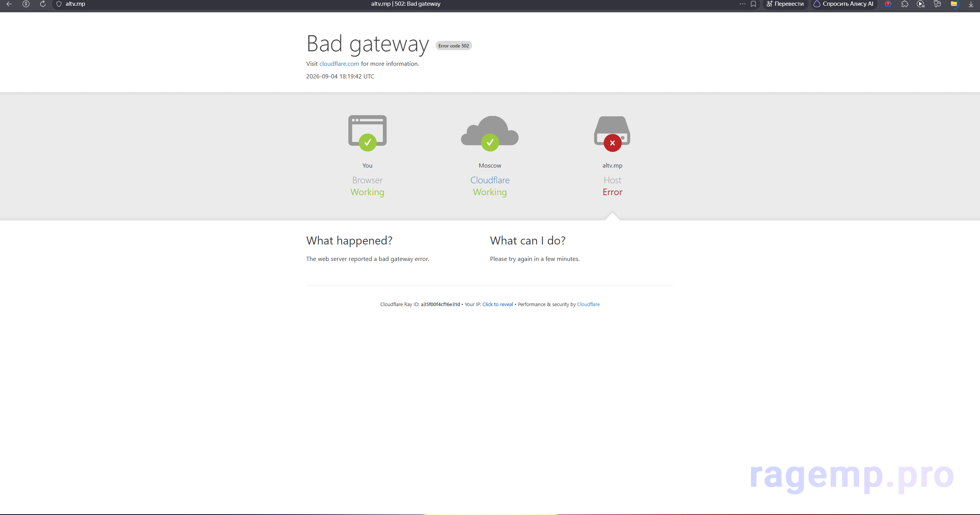
Task: Click the red Error host status text
Action: click(612, 192)
